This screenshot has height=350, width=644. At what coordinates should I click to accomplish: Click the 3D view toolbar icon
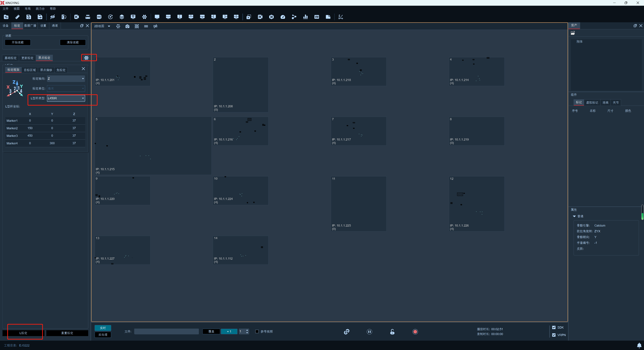coord(271,17)
